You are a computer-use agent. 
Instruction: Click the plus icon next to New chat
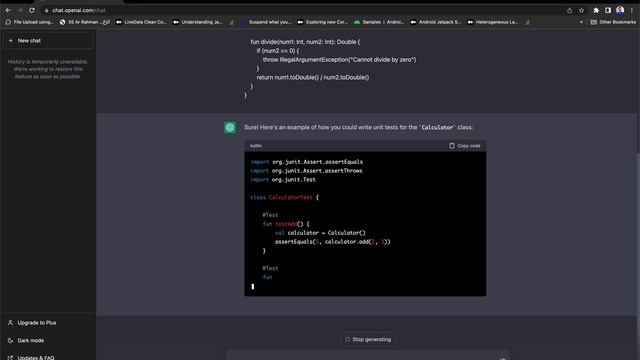click(11, 41)
